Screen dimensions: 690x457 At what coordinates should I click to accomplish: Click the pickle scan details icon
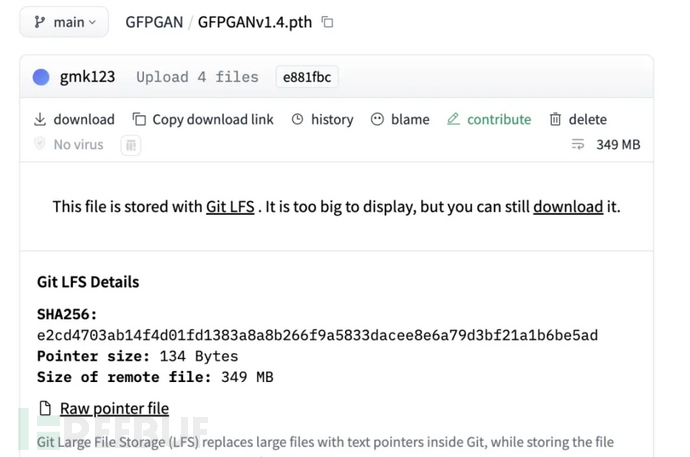[130, 145]
